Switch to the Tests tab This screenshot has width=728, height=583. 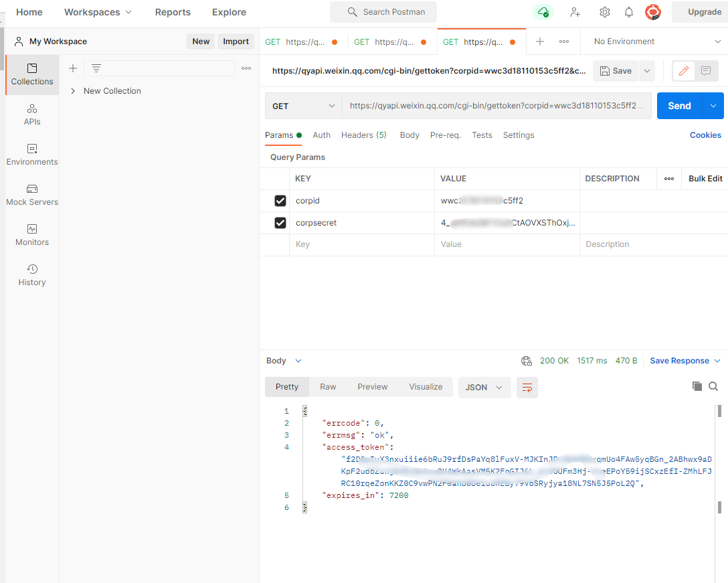point(482,135)
